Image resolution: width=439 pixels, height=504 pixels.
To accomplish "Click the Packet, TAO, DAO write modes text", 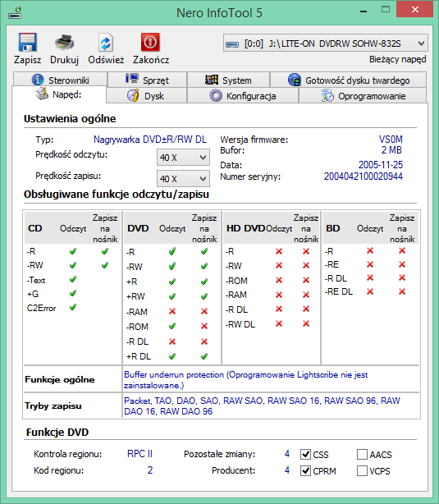I will pos(262,405).
